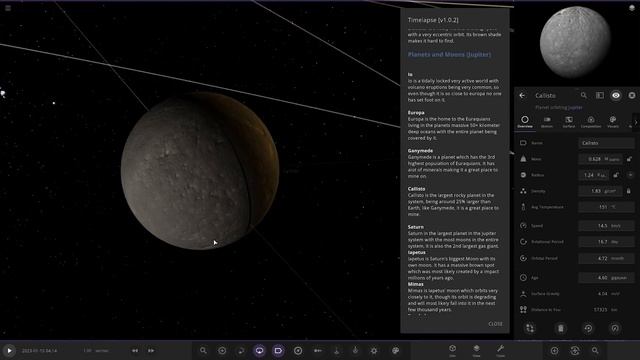Screen dimensions: 640x360
Task: Delete Callisto using the trash icon
Action: [x=560, y=328]
